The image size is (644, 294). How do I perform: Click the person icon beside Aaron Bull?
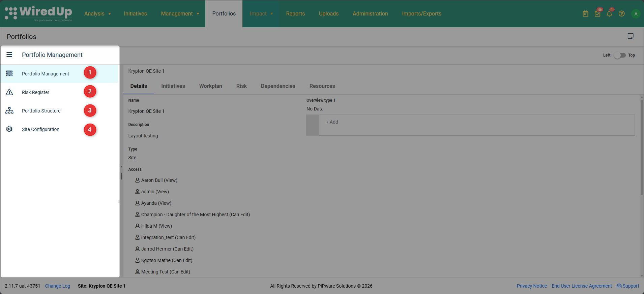coord(137,180)
